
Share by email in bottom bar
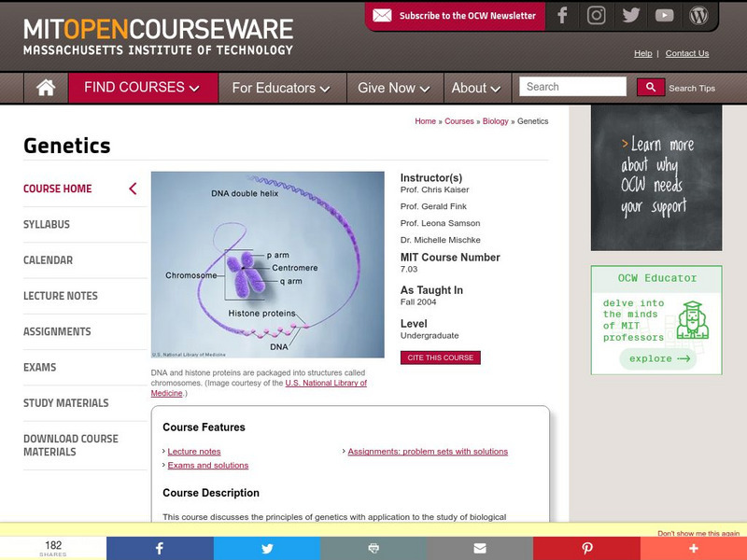pos(480,548)
